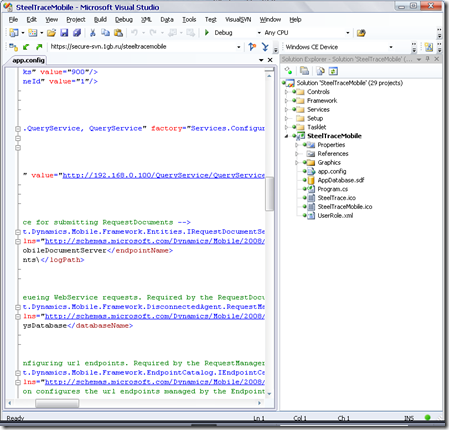Select SteelTraceMobile.ico in Solution Explorer
The width and height of the screenshot is (449, 430).
point(345,207)
